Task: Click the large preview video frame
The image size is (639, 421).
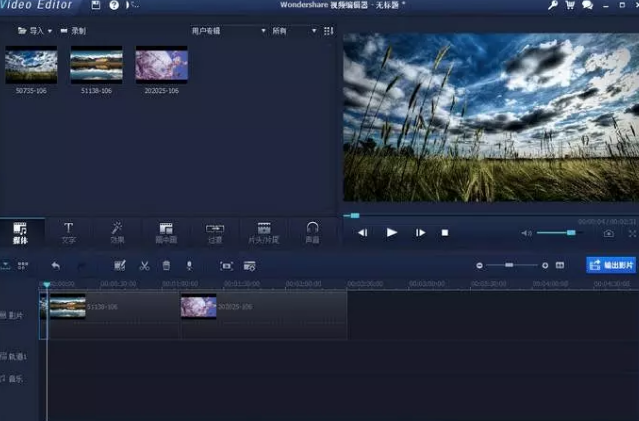Action: [x=491, y=117]
